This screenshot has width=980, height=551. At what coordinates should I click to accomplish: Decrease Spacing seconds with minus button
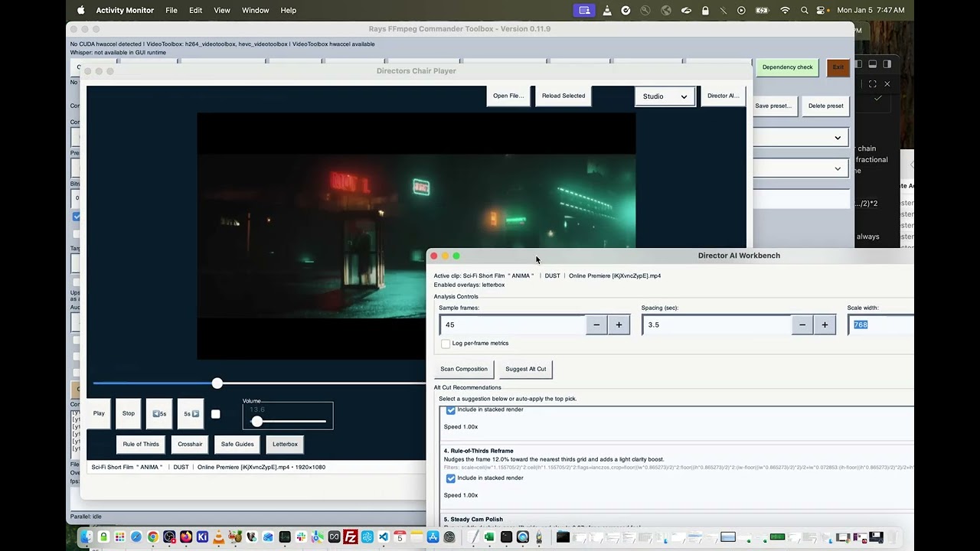802,325
